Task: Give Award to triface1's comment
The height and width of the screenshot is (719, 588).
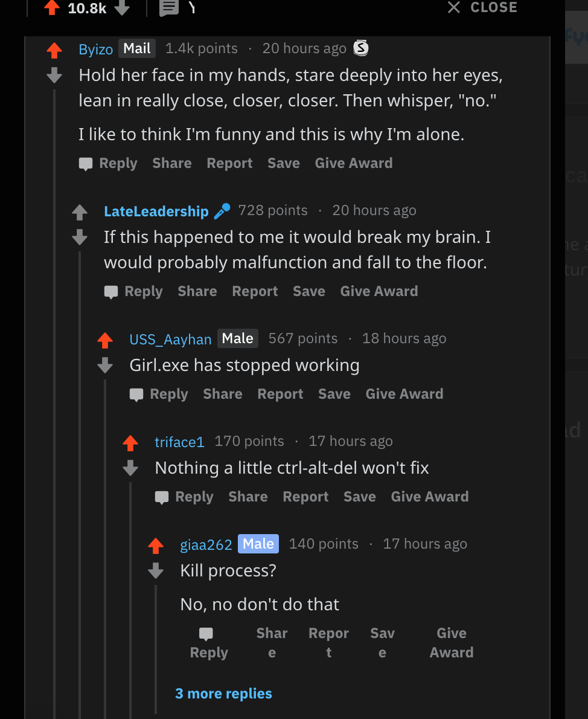Action: 430,497
